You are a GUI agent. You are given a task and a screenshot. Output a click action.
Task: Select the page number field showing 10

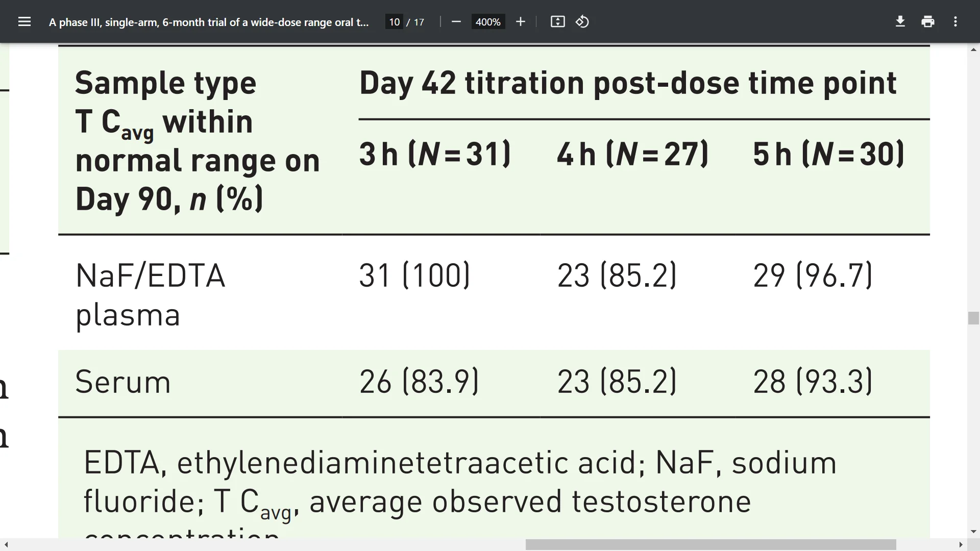(394, 22)
